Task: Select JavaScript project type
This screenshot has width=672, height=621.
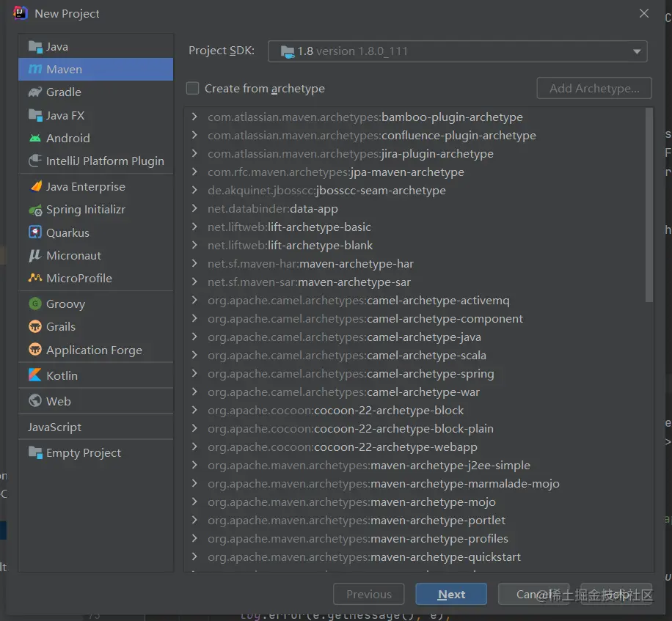Action: [x=96, y=427]
